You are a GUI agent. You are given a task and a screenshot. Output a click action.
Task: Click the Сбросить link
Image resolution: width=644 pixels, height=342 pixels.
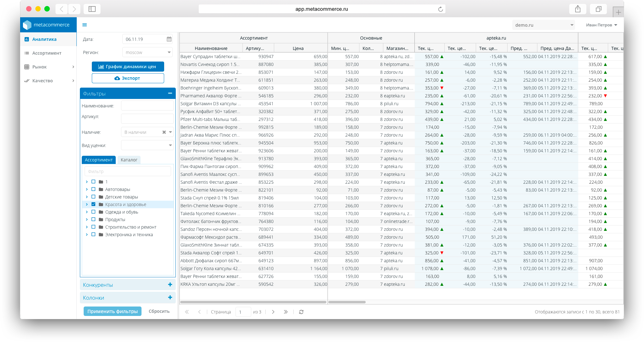(159, 311)
